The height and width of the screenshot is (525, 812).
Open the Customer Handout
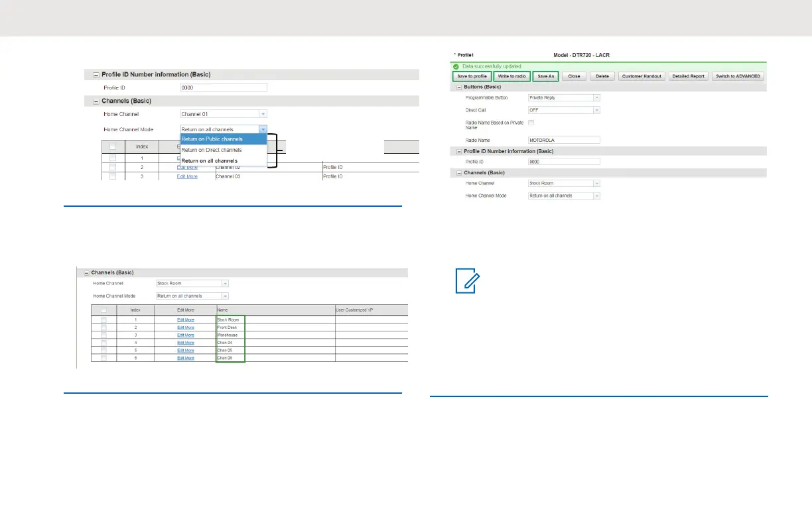[642, 76]
